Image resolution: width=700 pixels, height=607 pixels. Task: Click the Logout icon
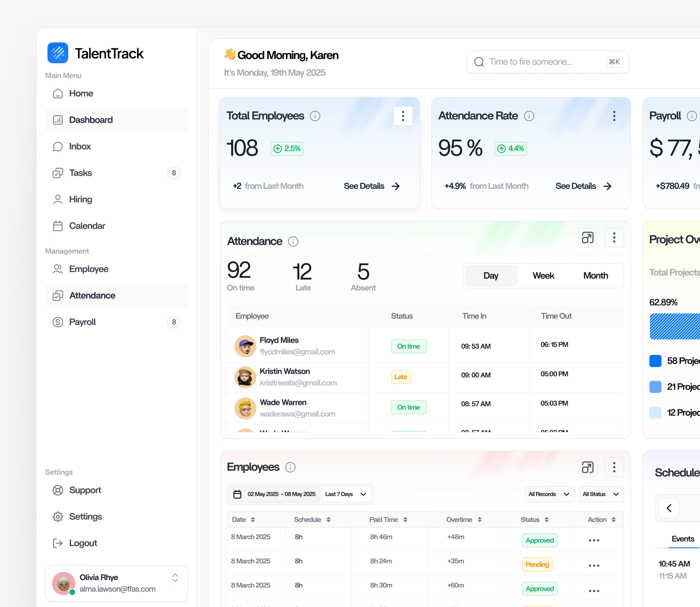[x=58, y=543]
